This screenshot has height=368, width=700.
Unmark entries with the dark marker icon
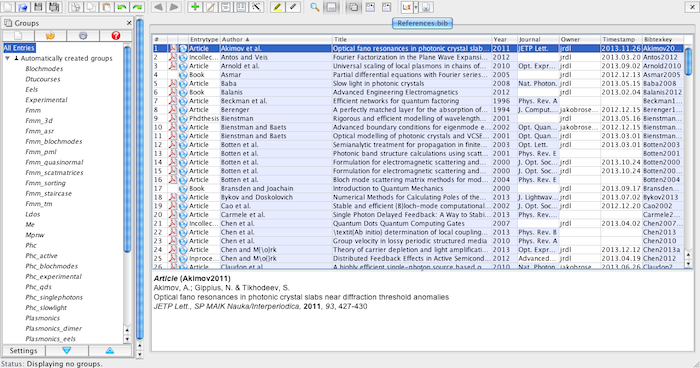(x=293, y=7)
